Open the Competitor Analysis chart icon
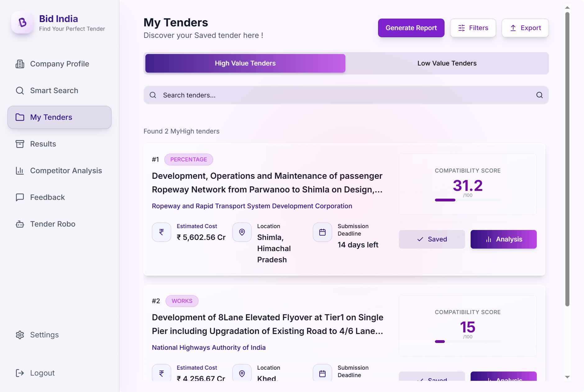 (x=20, y=171)
